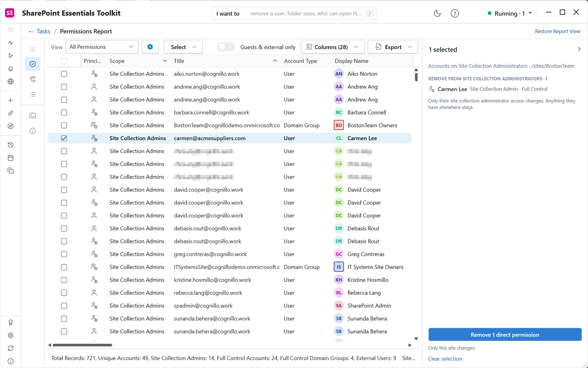This screenshot has width=588, height=368.
Task: Open the compass icon in left sidebar
Action: pyautogui.click(x=11, y=126)
